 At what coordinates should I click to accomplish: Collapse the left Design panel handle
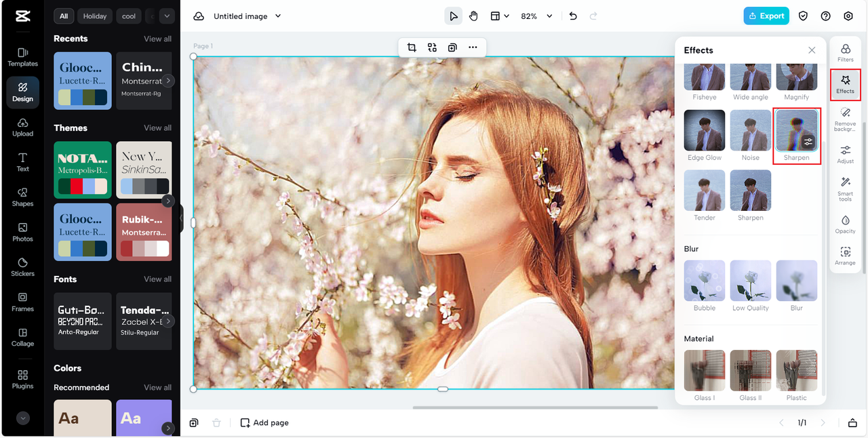(181, 220)
